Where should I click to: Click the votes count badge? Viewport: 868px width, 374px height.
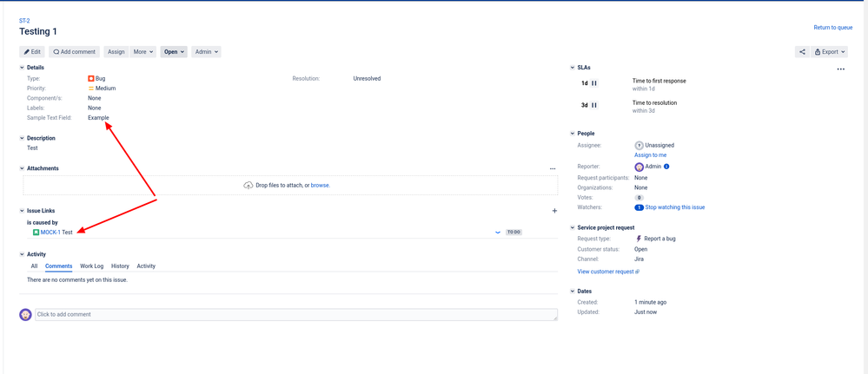click(639, 198)
